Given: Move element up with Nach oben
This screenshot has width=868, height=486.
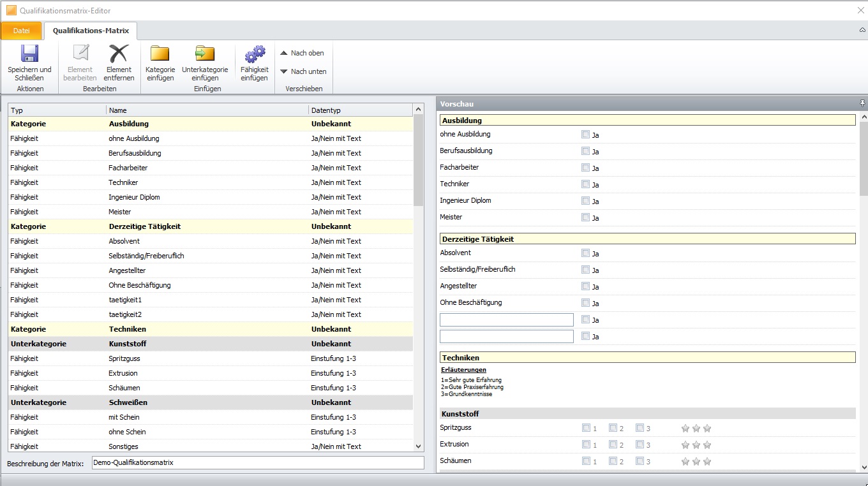Looking at the screenshot, I should point(302,53).
